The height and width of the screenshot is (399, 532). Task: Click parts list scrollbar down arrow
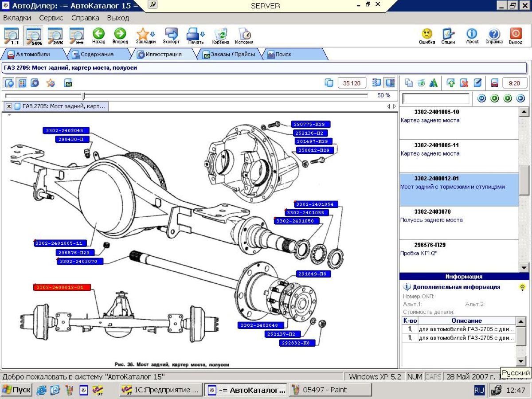click(524, 268)
